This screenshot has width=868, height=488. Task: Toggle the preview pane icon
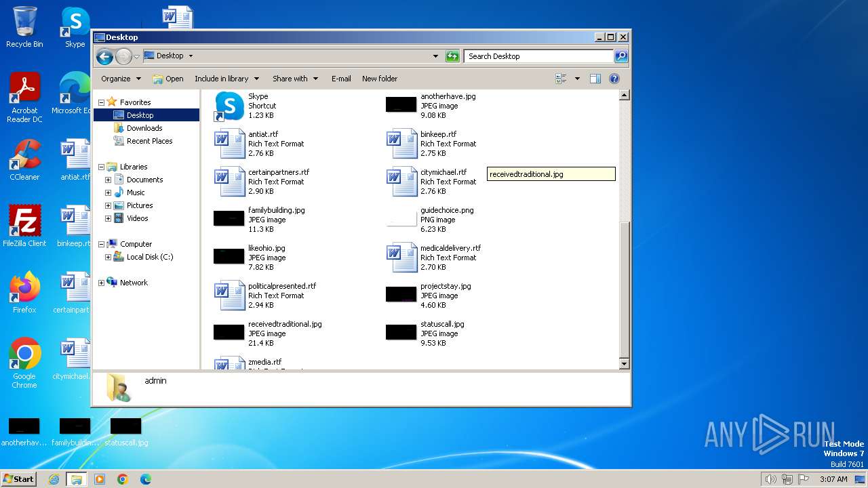pyautogui.click(x=595, y=79)
